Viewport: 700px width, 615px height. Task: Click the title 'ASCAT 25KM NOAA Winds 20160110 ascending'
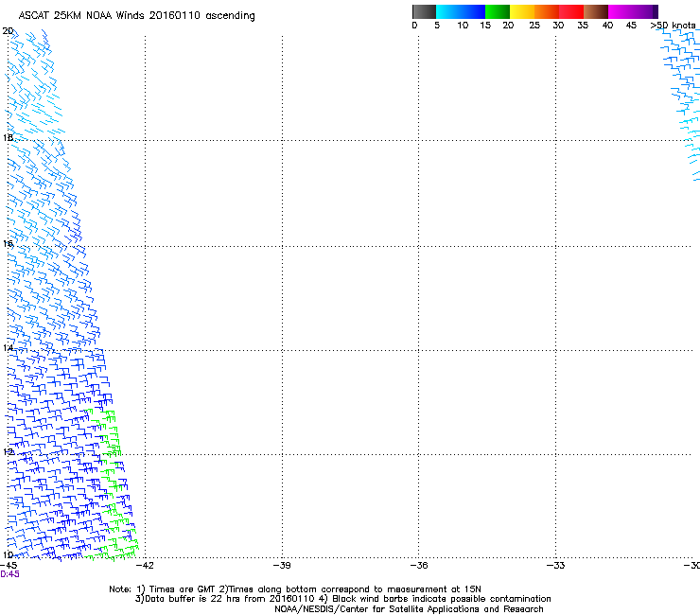tap(136, 16)
